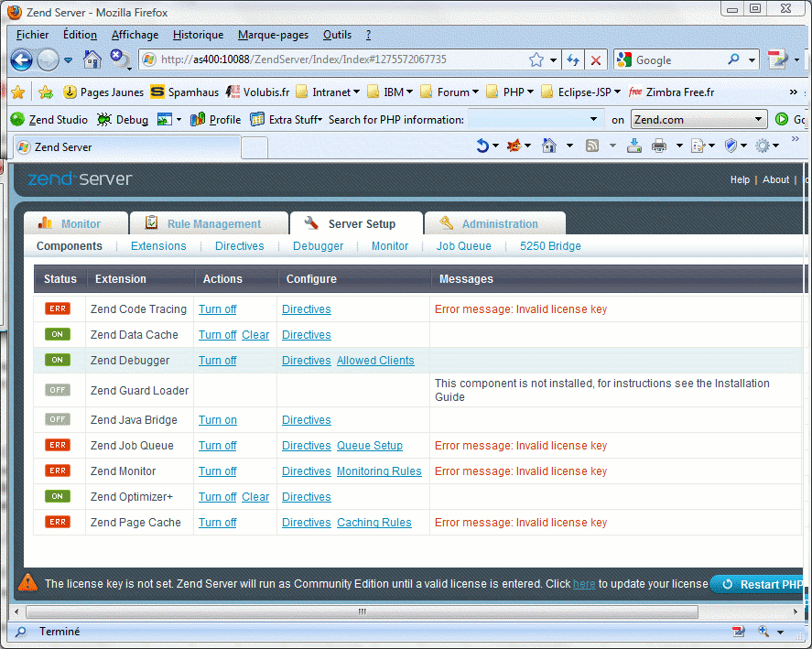The height and width of the screenshot is (649, 812).
Task: Click the status bar zoom magnifier icon
Action: (x=763, y=631)
